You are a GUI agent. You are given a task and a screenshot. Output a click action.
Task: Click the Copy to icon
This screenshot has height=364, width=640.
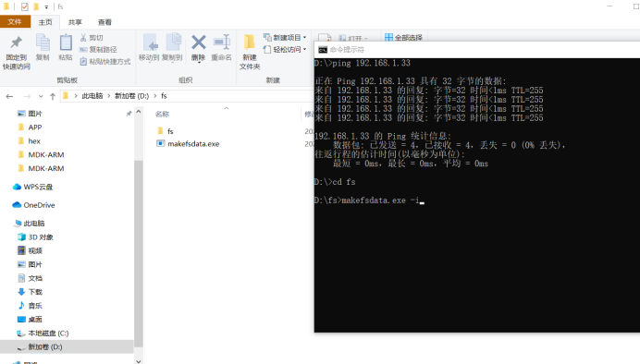[x=173, y=42]
